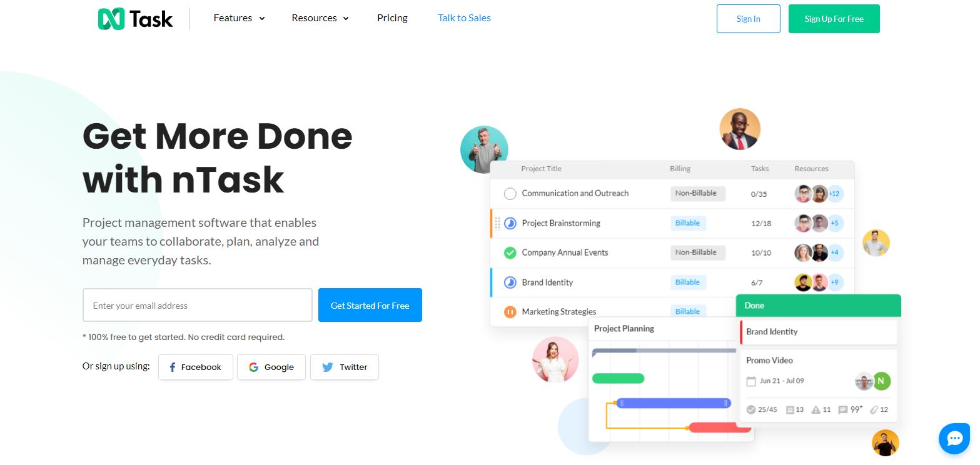Screen dimensions: 980x465
Task: Click the 0/35 tasks count
Action: click(x=759, y=194)
